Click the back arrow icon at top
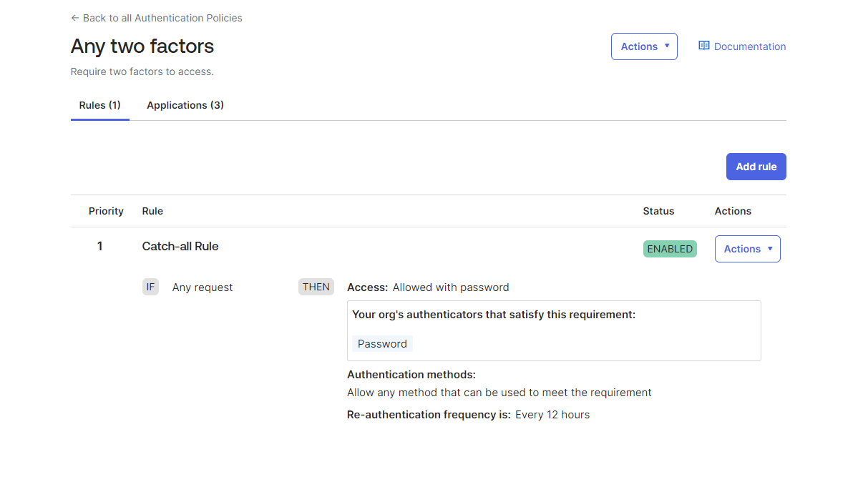This screenshot has height=482, width=868. coord(74,18)
